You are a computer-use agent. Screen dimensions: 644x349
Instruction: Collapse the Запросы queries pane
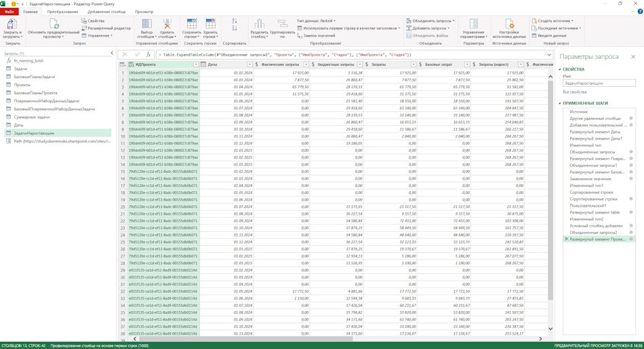coord(112,53)
